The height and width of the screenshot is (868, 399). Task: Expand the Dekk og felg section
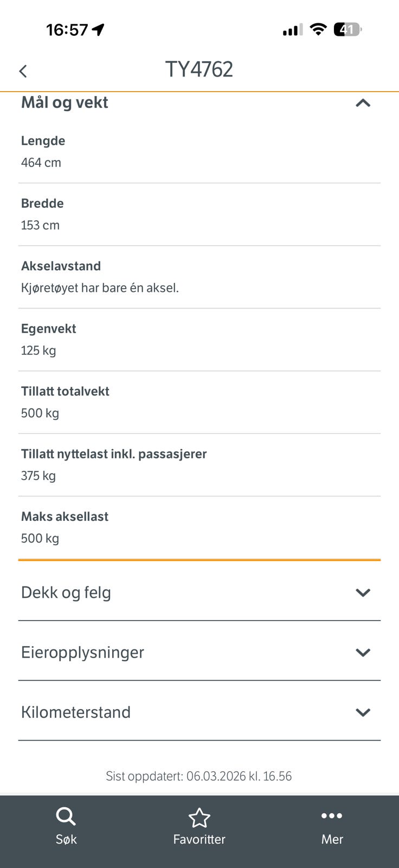click(200, 592)
